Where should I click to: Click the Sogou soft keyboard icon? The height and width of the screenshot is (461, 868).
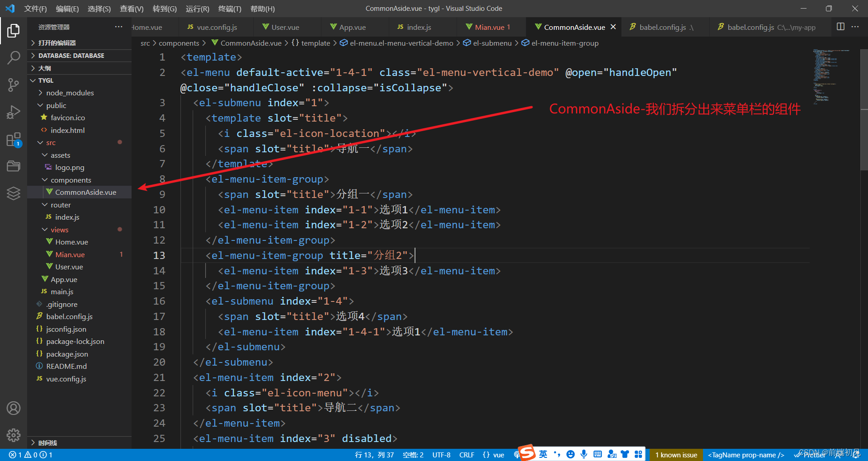[598, 454]
